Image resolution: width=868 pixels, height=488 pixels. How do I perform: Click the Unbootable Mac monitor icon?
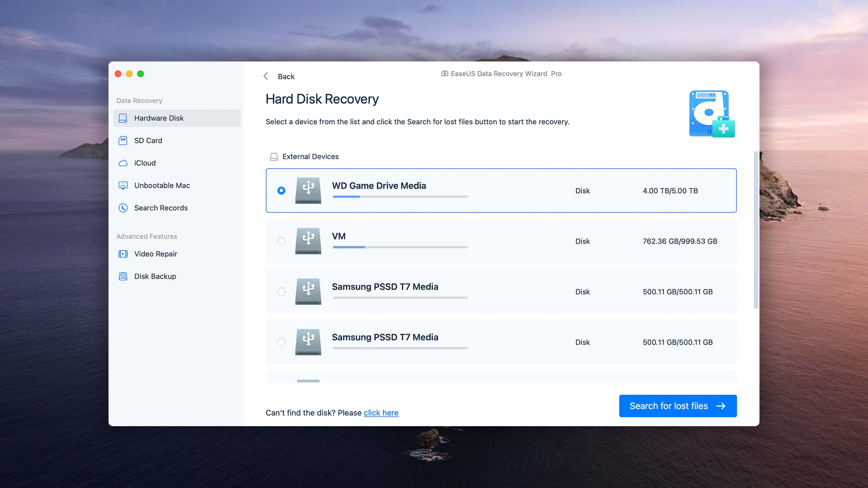[123, 185]
